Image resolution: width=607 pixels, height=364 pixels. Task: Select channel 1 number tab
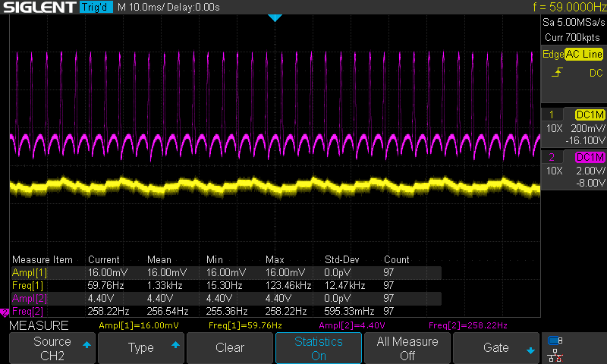click(x=551, y=115)
